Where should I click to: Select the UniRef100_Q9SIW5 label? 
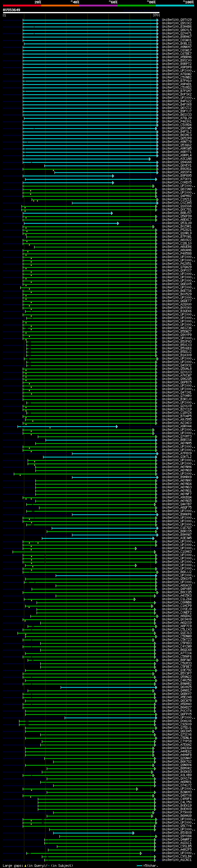[177, 128]
